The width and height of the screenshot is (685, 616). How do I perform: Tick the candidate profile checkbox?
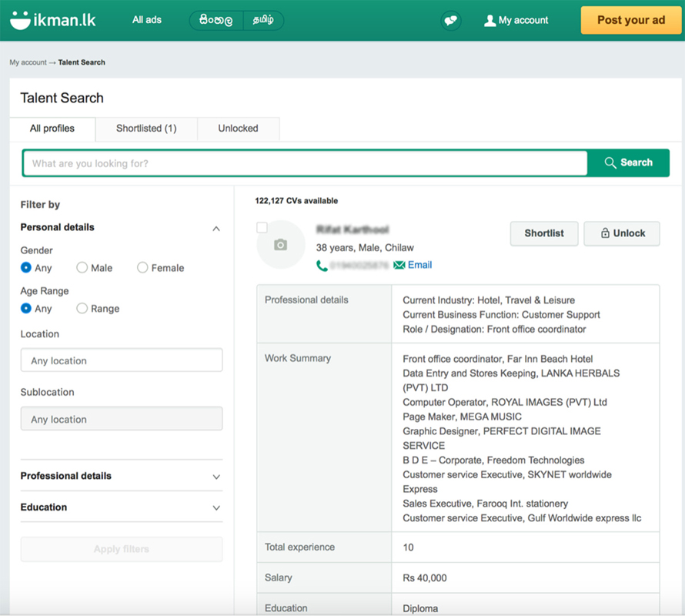(262, 227)
